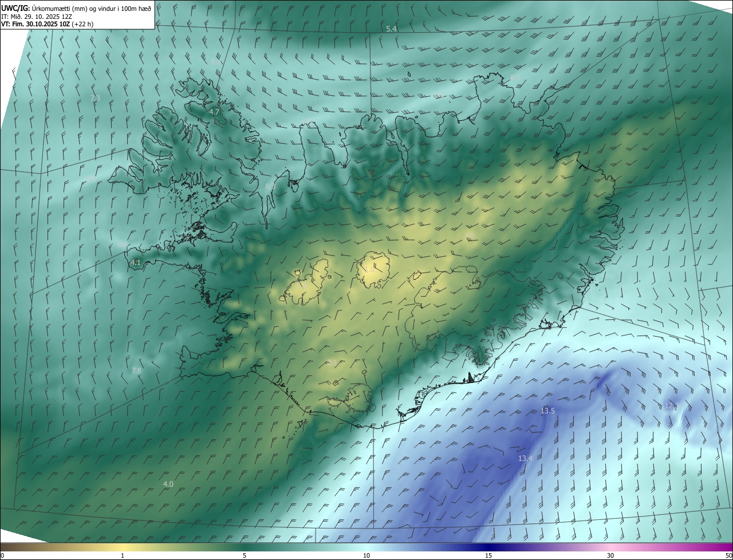Click the 13.5 value label offshore
This screenshot has height=560, width=733.
(547, 411)
